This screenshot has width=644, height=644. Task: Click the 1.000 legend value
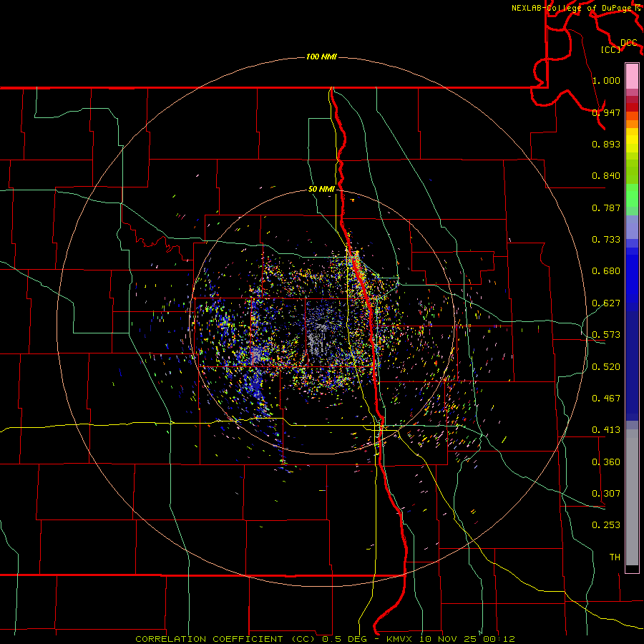tap(606, 80)
